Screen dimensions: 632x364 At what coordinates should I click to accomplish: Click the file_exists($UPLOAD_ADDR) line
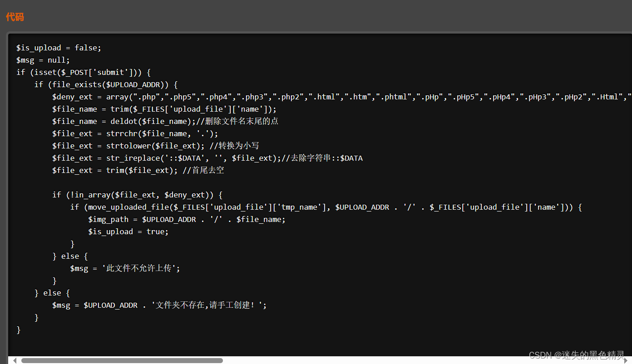106,84
